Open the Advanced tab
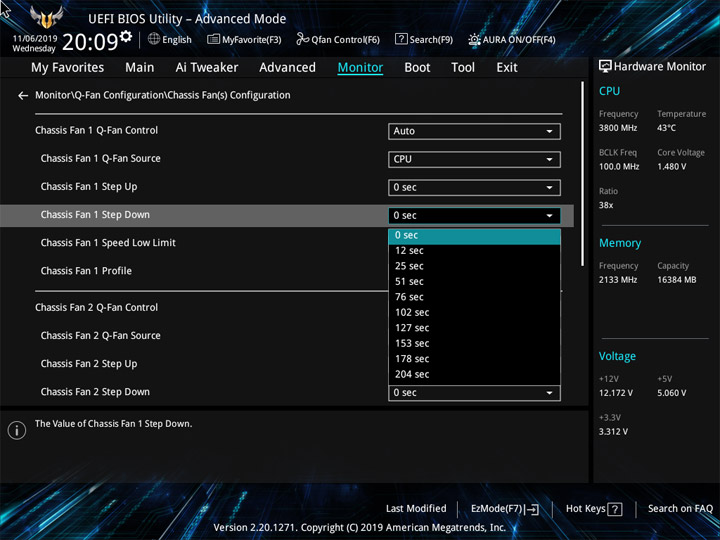 pyautogui.click(x=287, y=68)
